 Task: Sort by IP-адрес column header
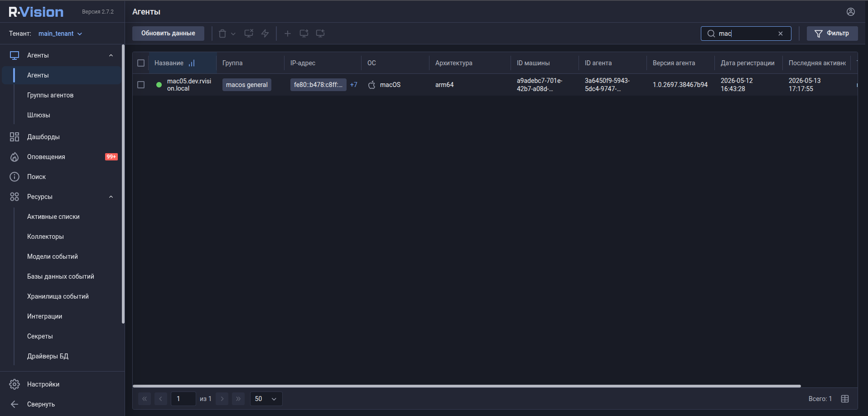coord(303,63)
